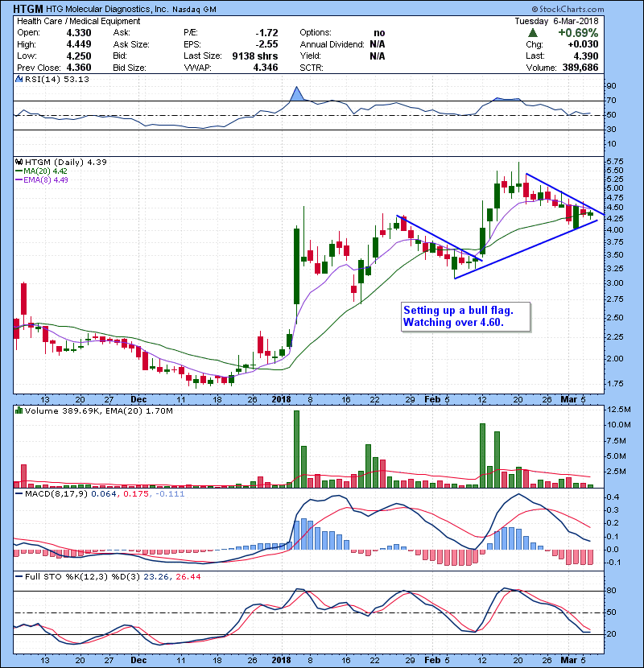Click the Bid Size label
Viewport: 644px width, 668px height.
click(130, 68)
